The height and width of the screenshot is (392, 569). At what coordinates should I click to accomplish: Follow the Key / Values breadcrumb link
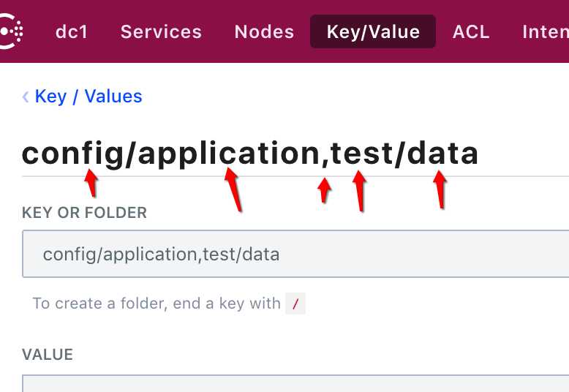tap(88, 97)
